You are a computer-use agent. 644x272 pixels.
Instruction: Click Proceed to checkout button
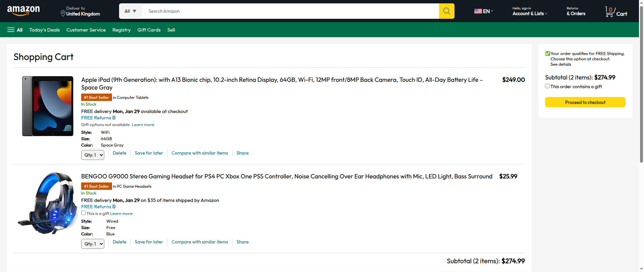click(x=585, y=102)
